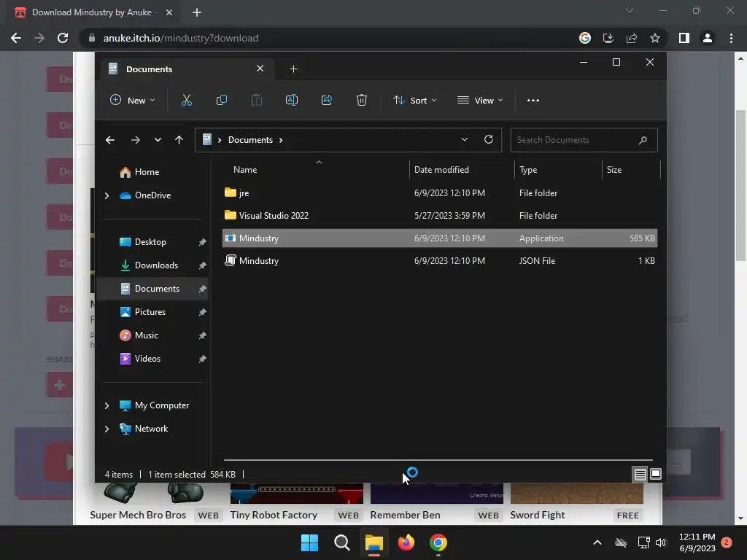The image size is (747, 560).
Task: Click the Cut scissors icon in Explorer toolbar
Action: point(186,100)
